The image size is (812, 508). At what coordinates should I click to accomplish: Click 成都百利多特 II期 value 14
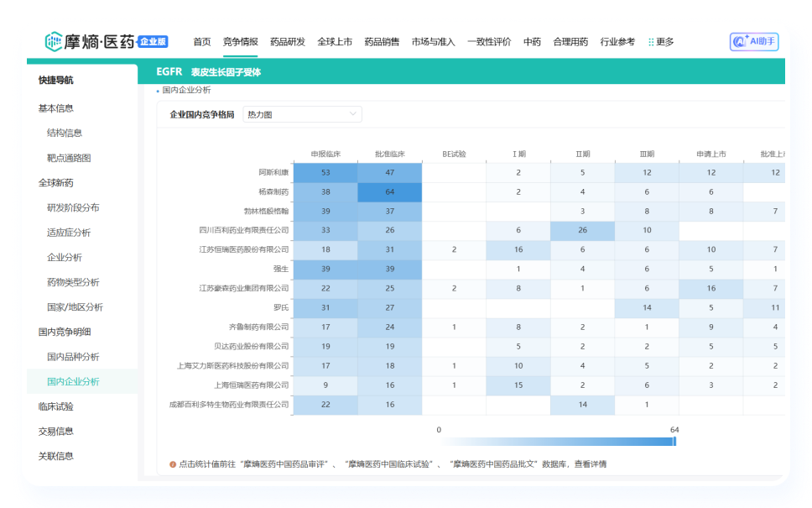583,405
